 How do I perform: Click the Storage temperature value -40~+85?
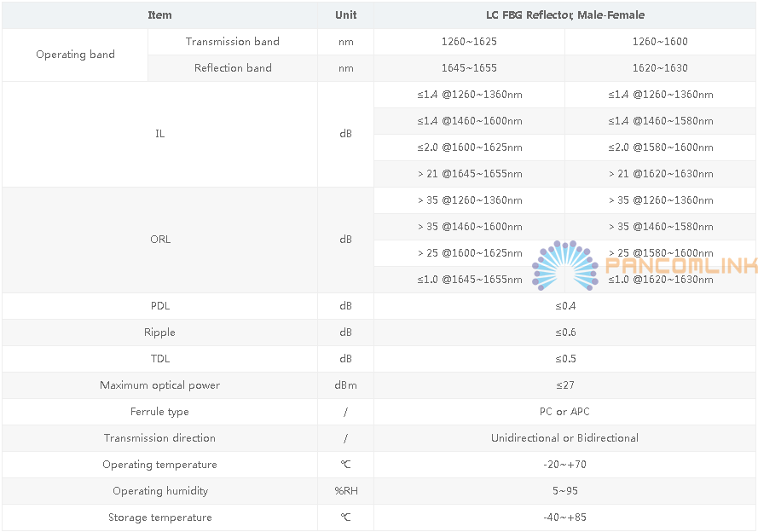(564, 517)
